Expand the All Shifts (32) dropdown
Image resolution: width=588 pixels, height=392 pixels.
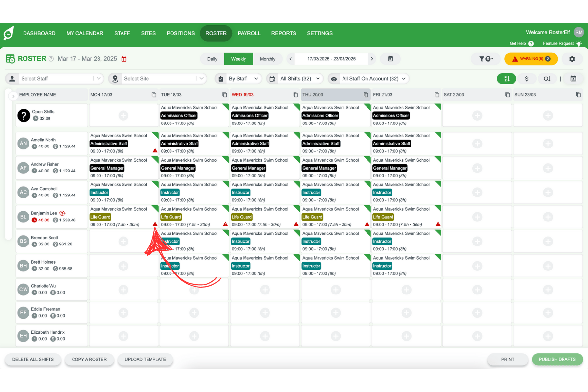pyautogui.click(x=295, y=79)
